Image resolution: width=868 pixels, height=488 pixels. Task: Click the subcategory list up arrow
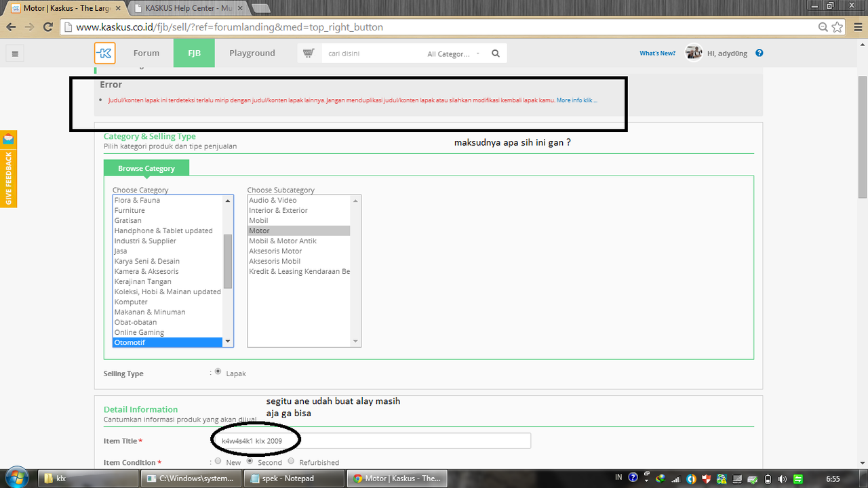355,201
